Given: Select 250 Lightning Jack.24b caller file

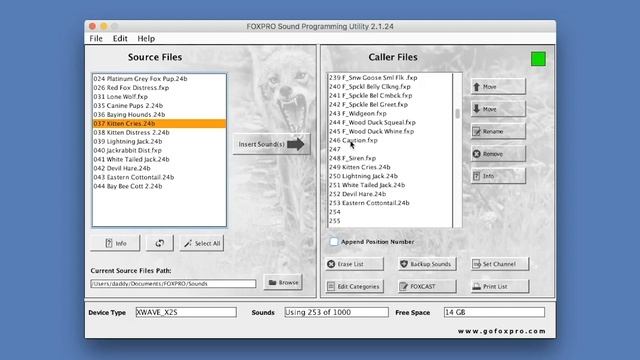Looking at the screenshot, I should pyautogui.click(x=390, y=176).
